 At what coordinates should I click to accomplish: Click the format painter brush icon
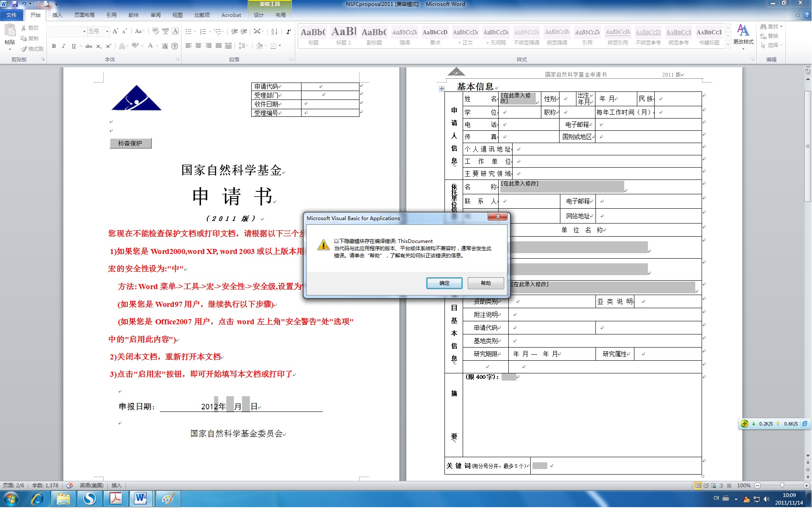pyautogui.click(x=24, y=49)
